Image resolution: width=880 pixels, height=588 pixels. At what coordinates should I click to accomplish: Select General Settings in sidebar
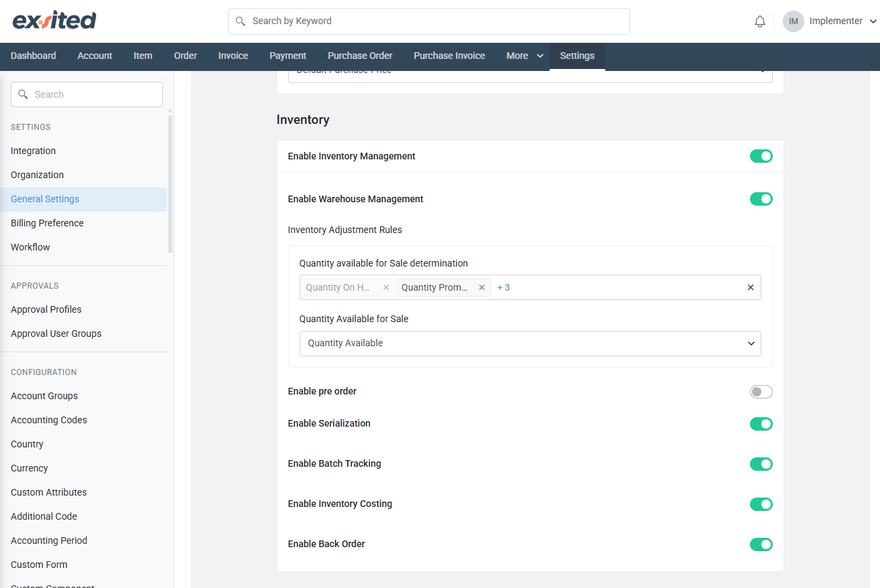83,199
